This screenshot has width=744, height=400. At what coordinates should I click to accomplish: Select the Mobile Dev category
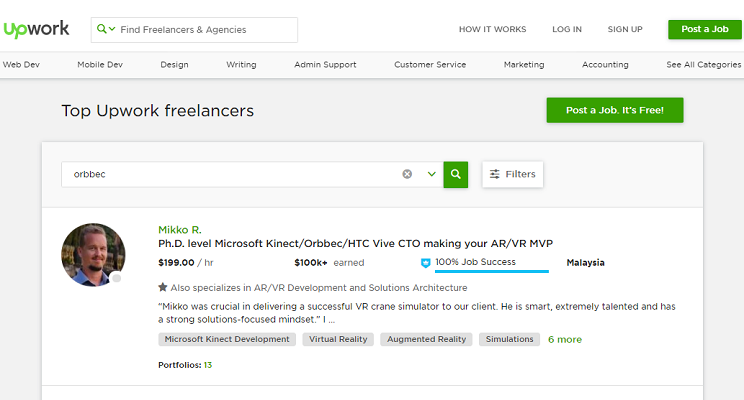tap(100, 65)
